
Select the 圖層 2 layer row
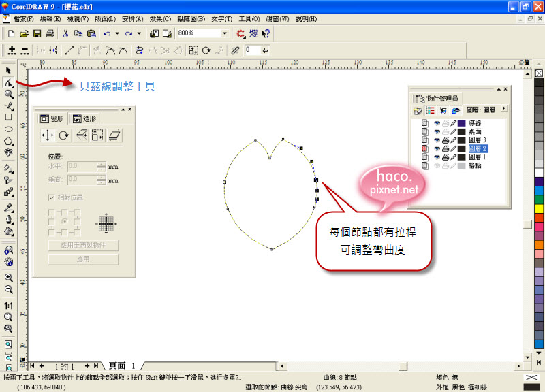click(478, 148)
